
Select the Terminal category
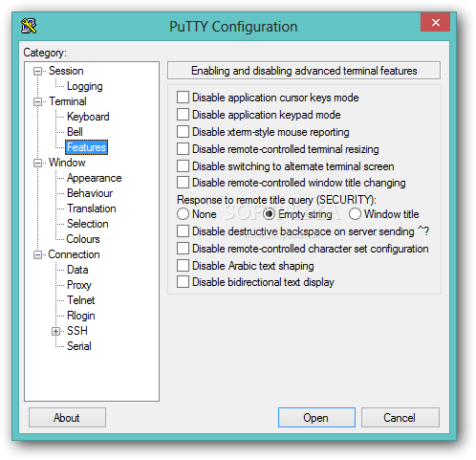(68, 101)
